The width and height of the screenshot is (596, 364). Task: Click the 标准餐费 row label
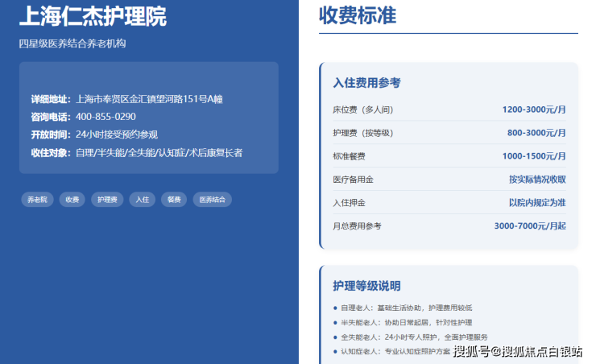pos(349,156)
